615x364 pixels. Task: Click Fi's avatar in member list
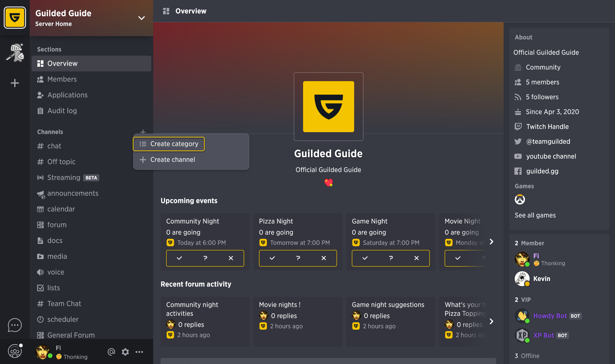point(522,259)
